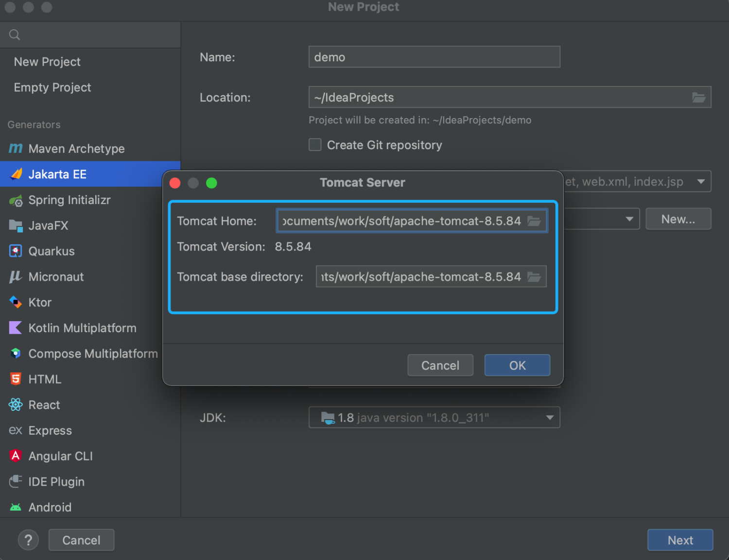Browse for Tomcat base directory folder
The width and height of the screenshot is (729, 560).
tap(534, 277)
